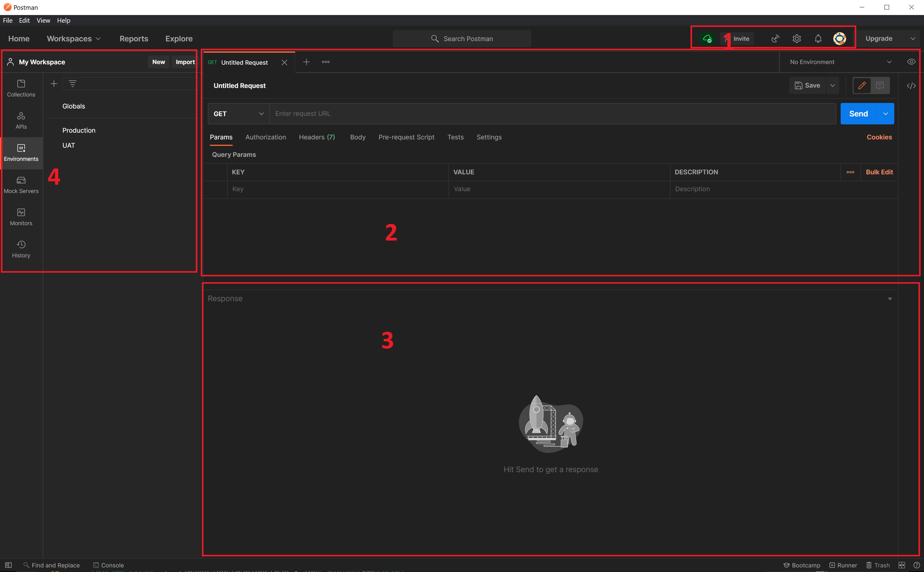Expand the GET method dropdown
The image size is (924, 572).
[238, 114]
